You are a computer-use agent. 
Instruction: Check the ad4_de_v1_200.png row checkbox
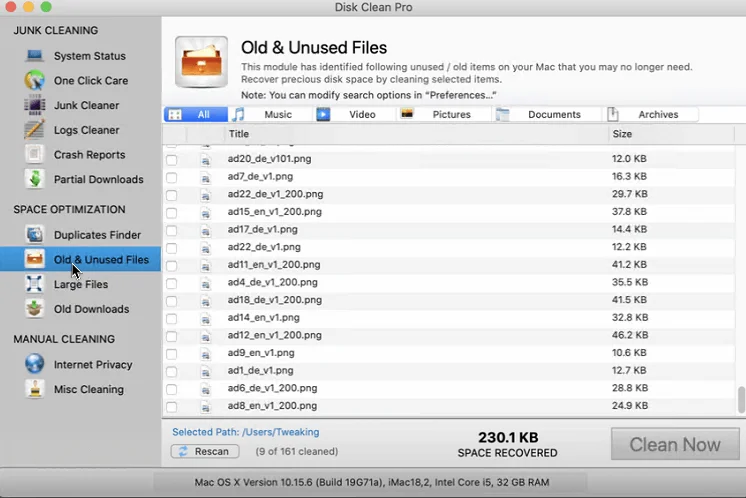(172, 283)
